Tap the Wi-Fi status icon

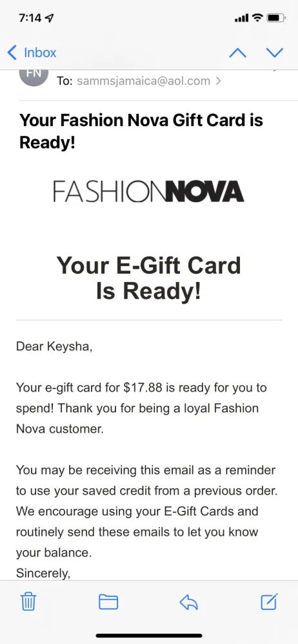coord(257,17)
